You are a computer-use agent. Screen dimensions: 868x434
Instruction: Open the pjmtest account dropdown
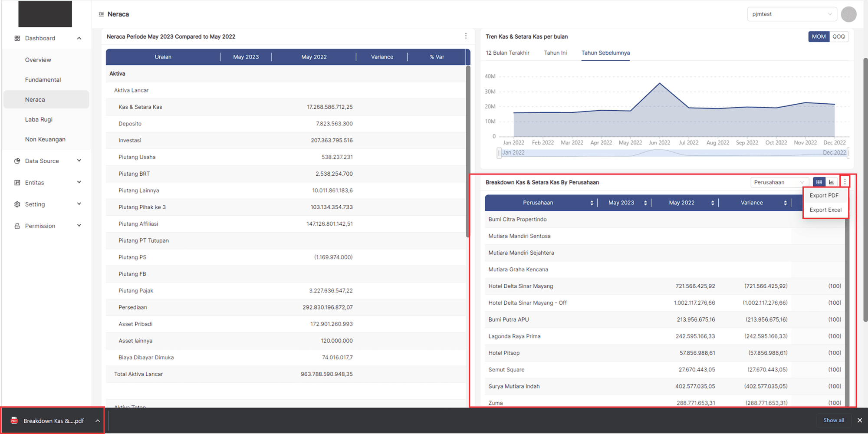[x=791, y=14]
